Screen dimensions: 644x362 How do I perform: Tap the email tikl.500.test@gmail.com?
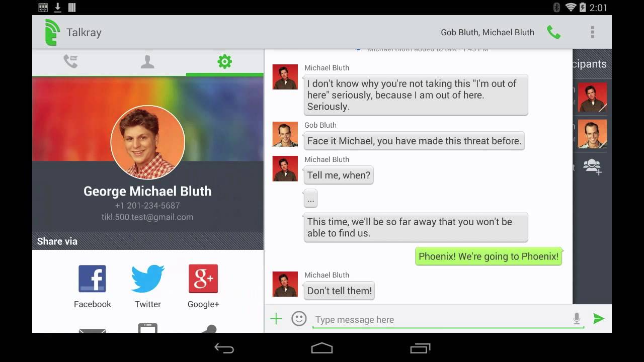(x=147, y=217)
